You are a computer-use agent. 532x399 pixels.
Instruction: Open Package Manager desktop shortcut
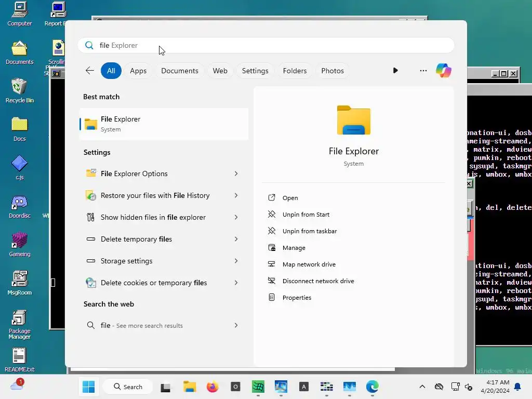click(x=20, y=324)
